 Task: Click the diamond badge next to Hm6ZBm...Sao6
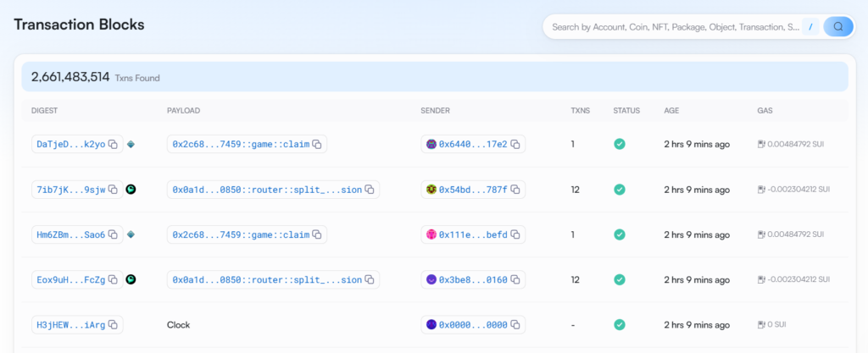point(131,234)
